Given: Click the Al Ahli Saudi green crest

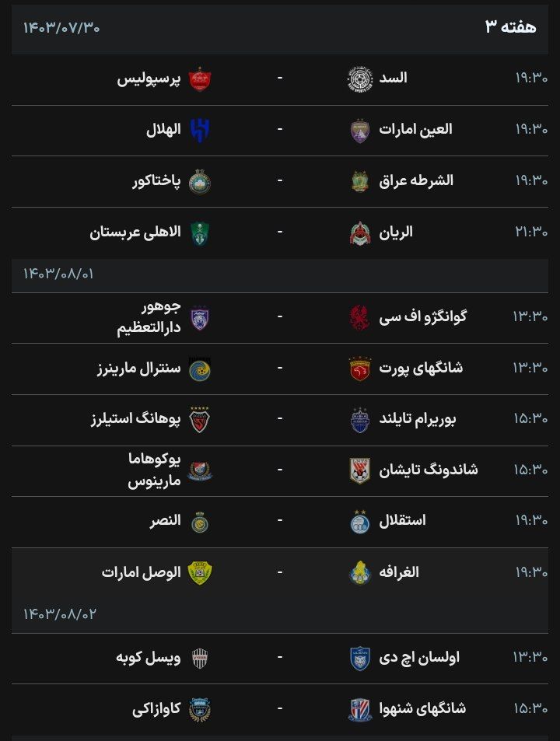Looking at the screenshot, I should (200, 232).
